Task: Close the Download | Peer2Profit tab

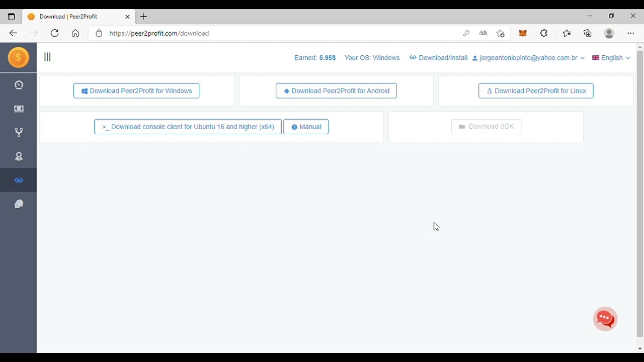Action: [x=127, y=17]
